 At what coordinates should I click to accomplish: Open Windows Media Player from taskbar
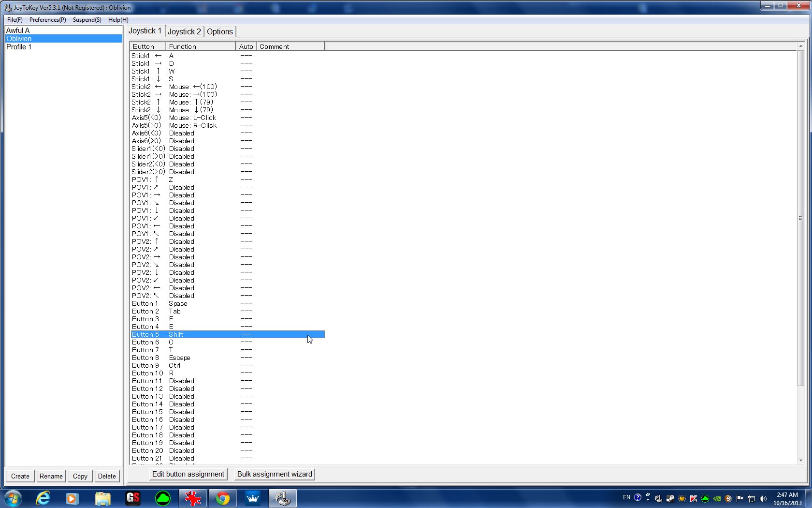(x=72, y=498)
